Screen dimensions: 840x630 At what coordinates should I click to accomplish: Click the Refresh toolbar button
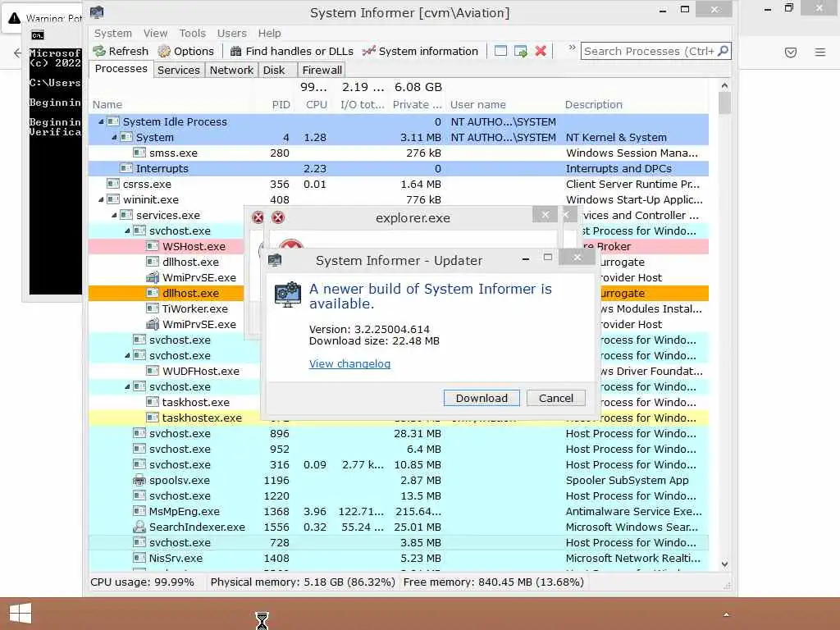click(121, 52)
